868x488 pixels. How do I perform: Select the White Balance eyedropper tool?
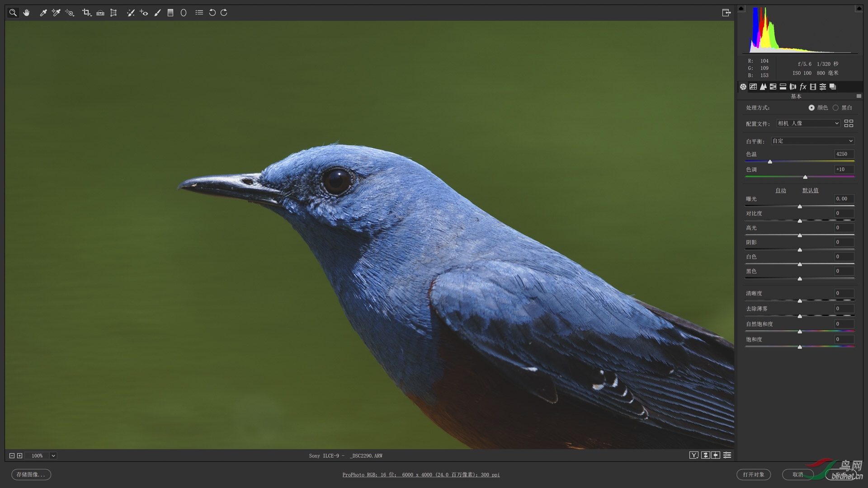point(43,13)
